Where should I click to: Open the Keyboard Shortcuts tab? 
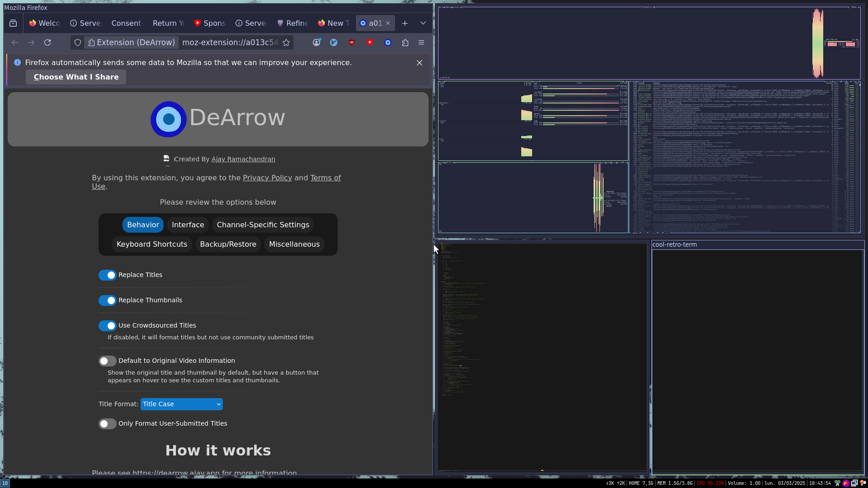click(x=152, y=244)
